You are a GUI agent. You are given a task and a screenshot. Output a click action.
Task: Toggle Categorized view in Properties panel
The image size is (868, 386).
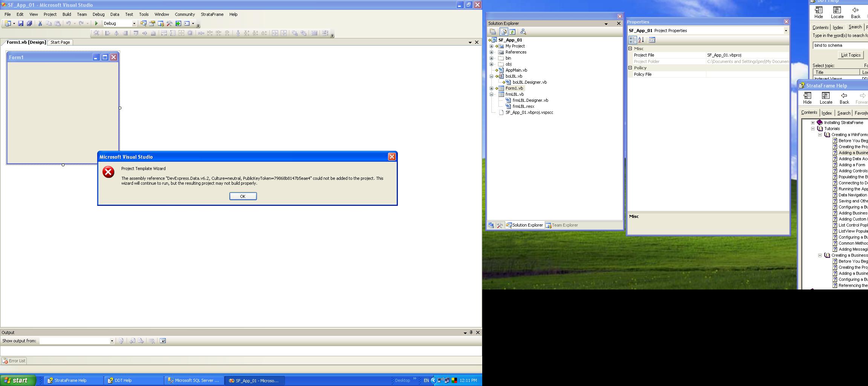click(632, 40)
